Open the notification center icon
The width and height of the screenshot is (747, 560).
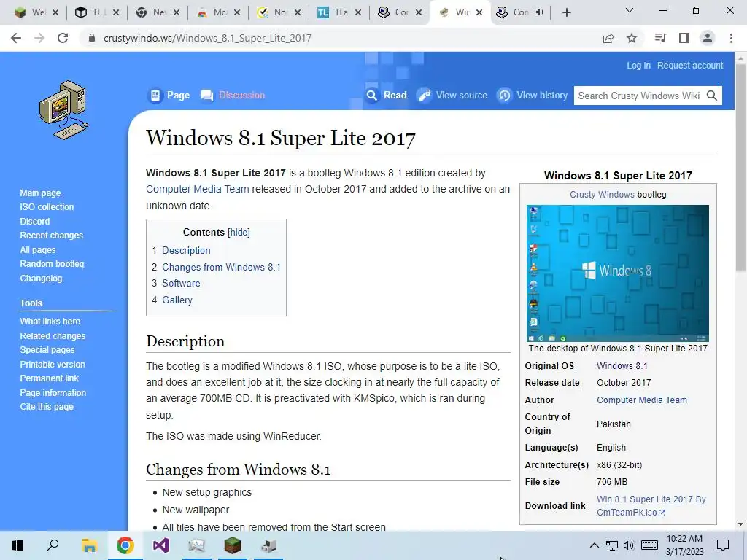click(x=723, y=545)
